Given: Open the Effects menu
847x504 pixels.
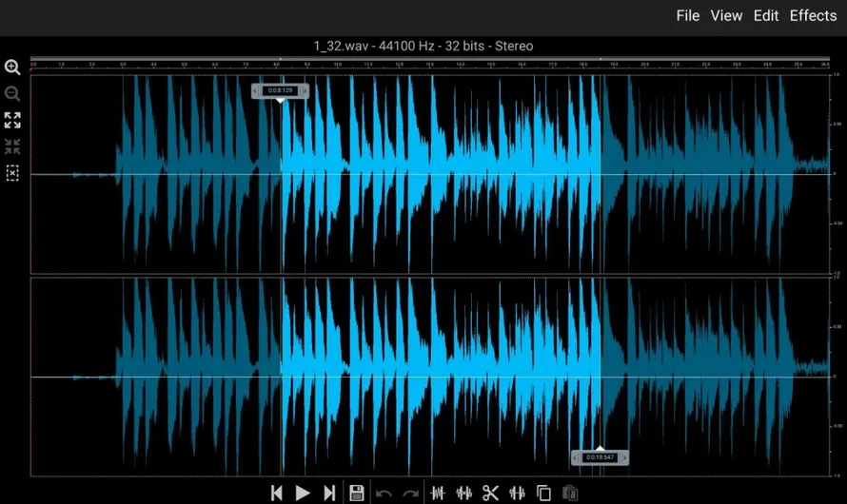Looking at the screenshot, I should (813, 15).
